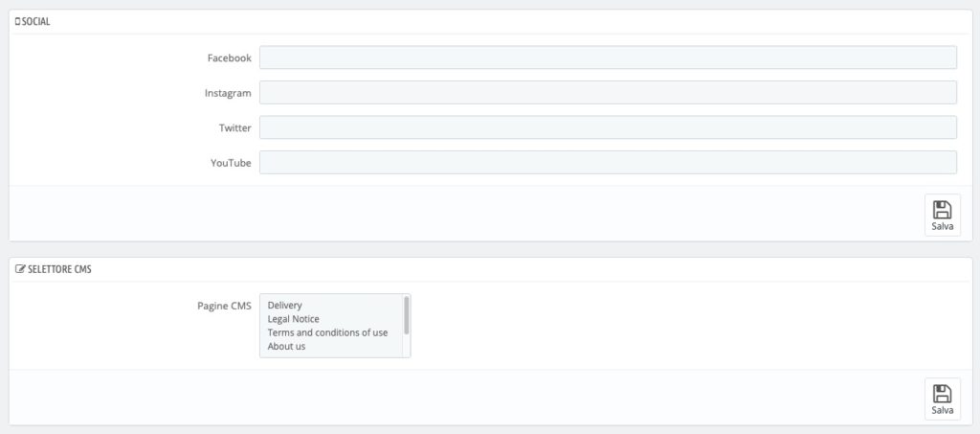Click the SOCIAL panel heading text

[36, 22]
